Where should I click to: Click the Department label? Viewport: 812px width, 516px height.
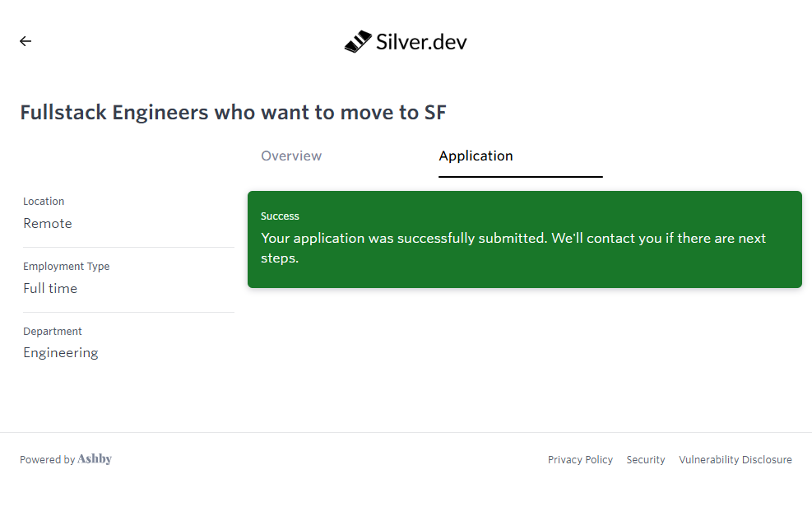(53, 332)
